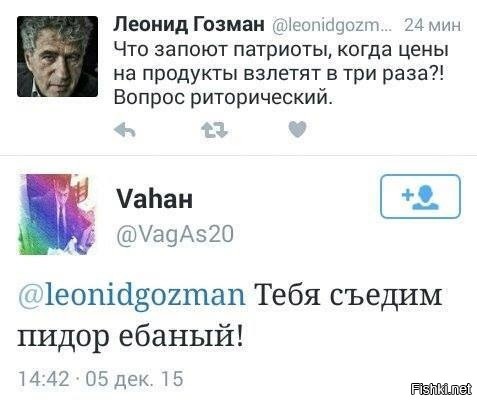The image size is (477, 401).
Task: Click the 14:42 time under the reply
Action: pyautogui.click(x=44, y=379)
